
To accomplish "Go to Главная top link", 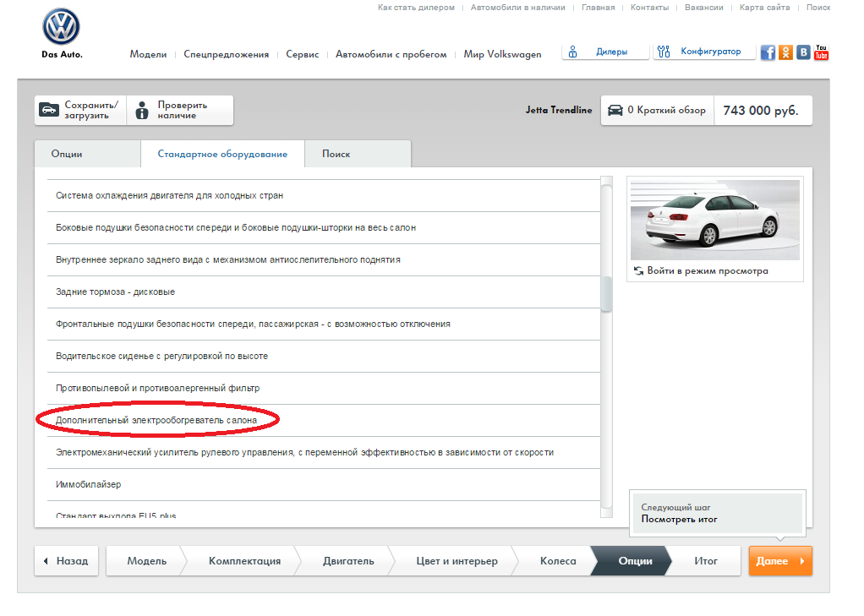I will [599, 8].
